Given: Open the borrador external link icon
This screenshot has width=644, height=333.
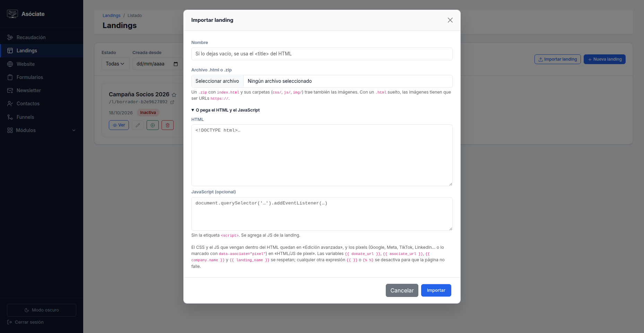Looking at the screenshot, I should coord(172,102).
